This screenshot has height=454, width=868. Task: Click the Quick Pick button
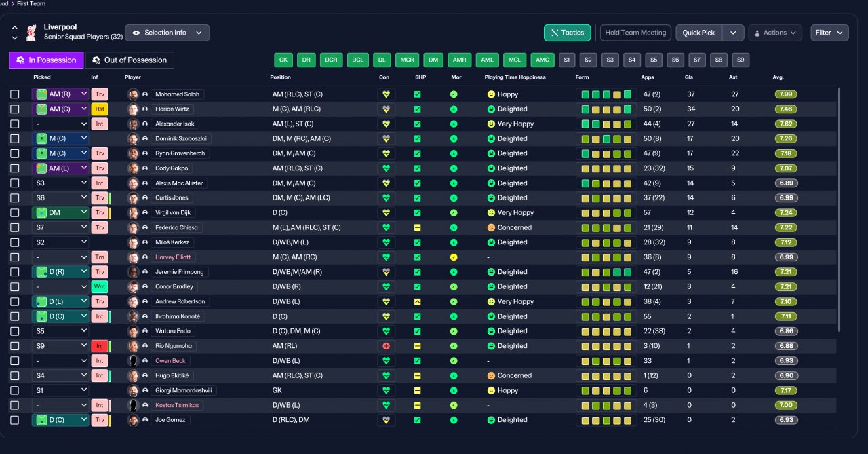(698, 33)
